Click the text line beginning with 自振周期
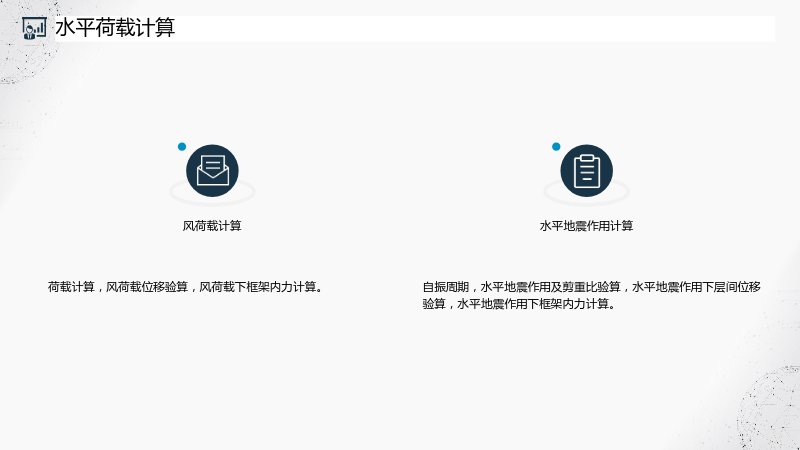The image size is (800, 450). pyautogui.click(x=591, y=287)
